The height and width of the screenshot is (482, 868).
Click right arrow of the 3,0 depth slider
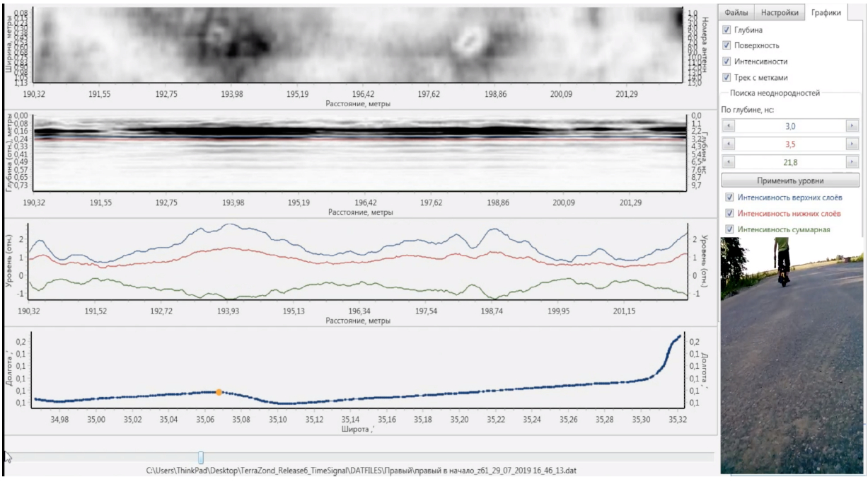coord(851,126)
